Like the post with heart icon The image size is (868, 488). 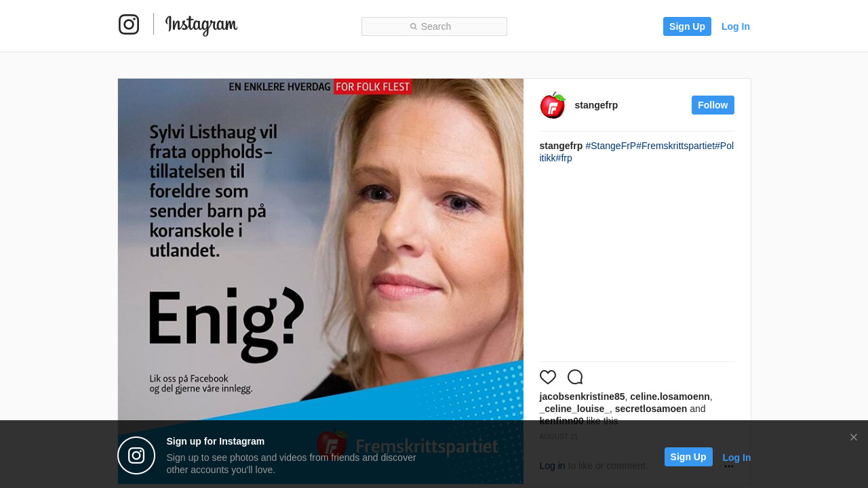(548, 378)
